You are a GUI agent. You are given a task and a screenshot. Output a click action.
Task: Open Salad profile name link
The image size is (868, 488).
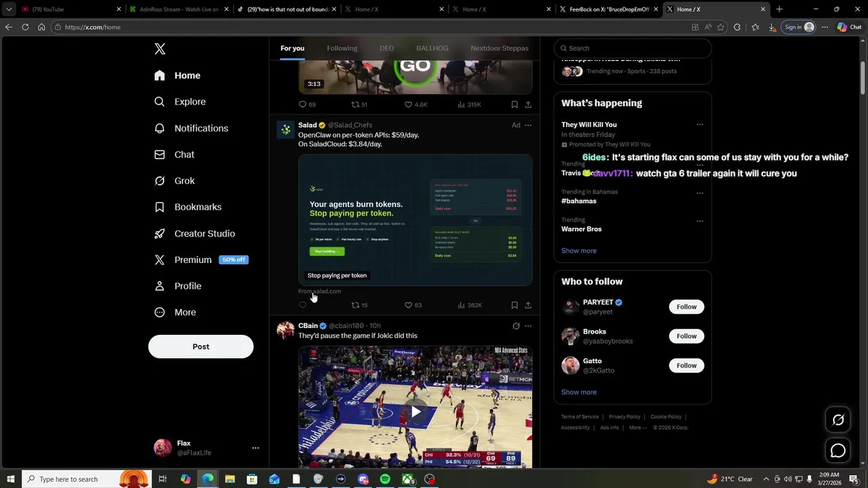click(x=307, y=125)
